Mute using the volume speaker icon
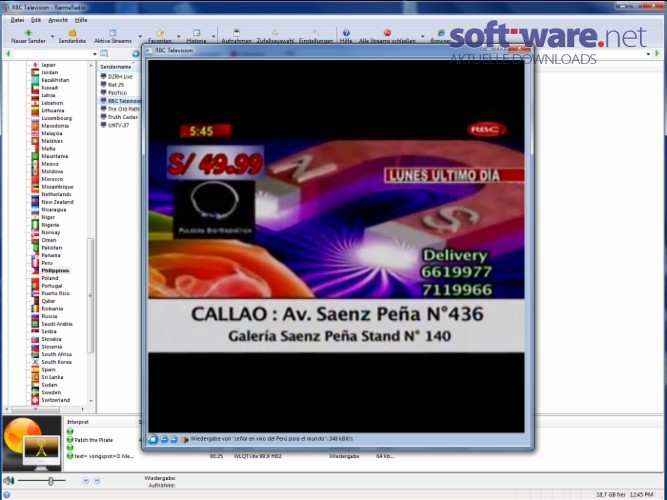 9,480
